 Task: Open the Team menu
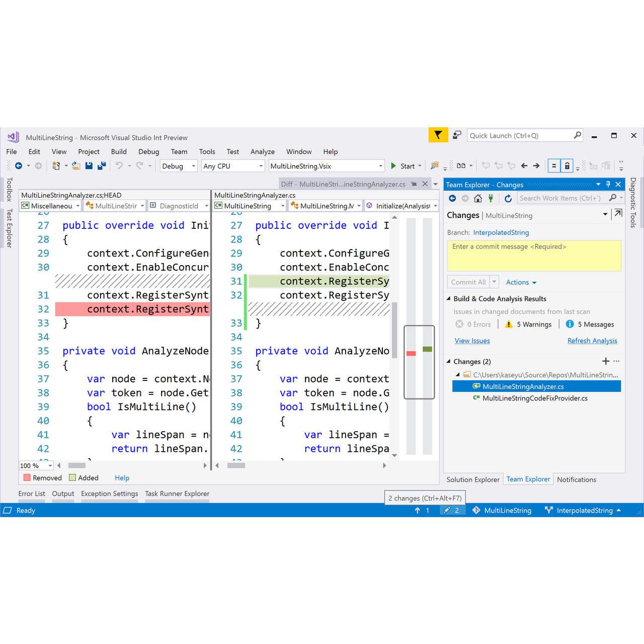tap(179, 151)
